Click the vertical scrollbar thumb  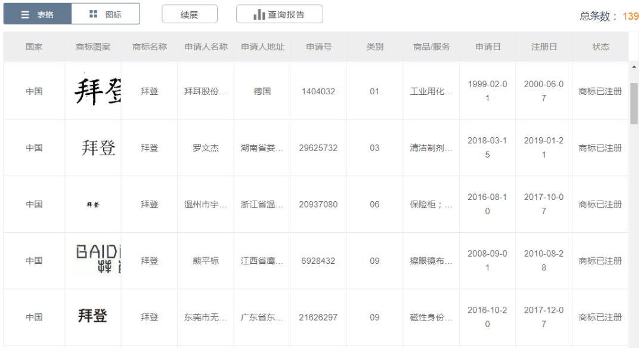tap(634, 103)
